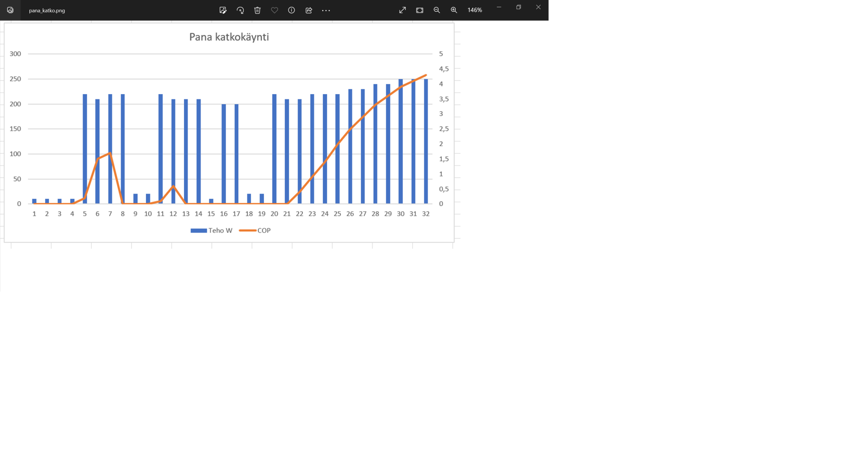Delete the image with trash icon

257,10
